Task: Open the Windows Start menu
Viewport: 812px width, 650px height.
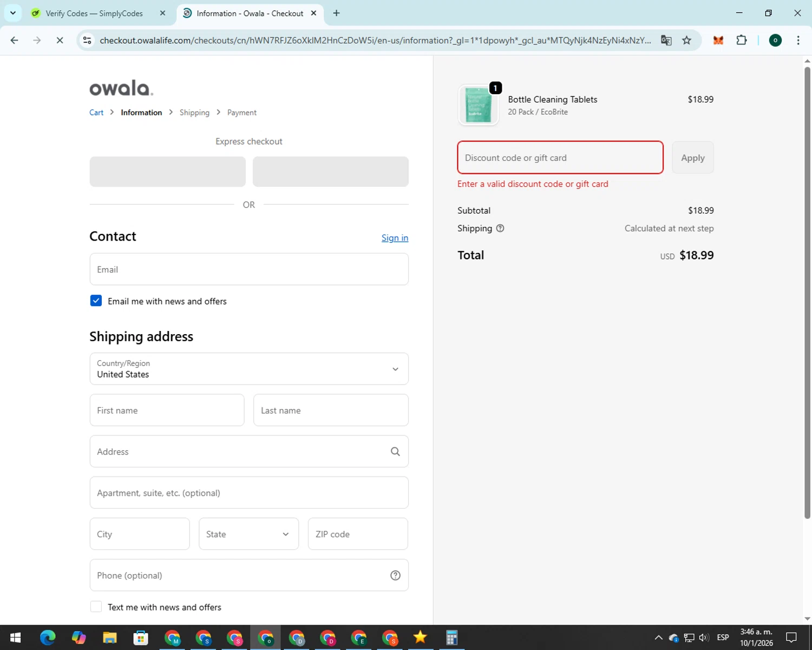Action: tap(15, 638)
